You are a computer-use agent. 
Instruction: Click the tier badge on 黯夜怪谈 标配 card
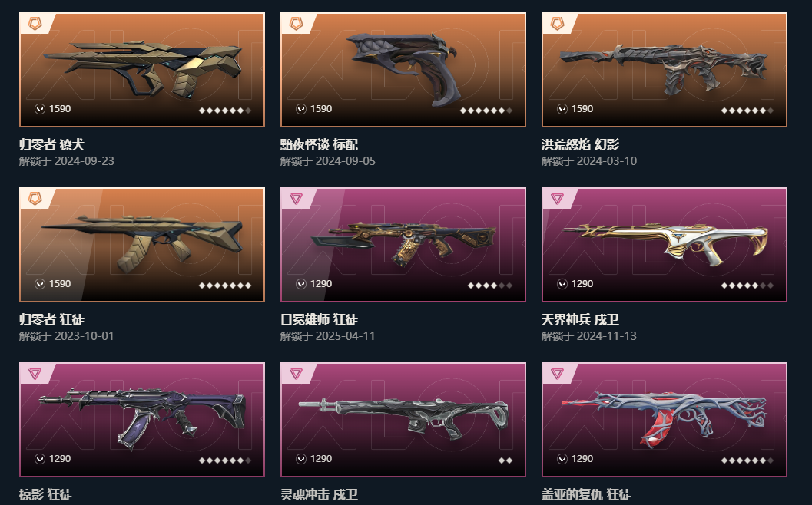point(296,23)
